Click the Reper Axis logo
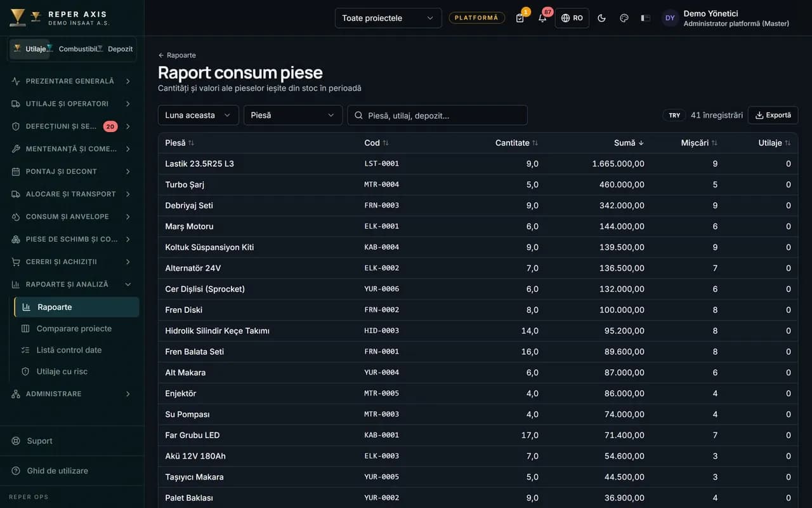This screenshot has width=812, height=508. [x=18, y=18]
